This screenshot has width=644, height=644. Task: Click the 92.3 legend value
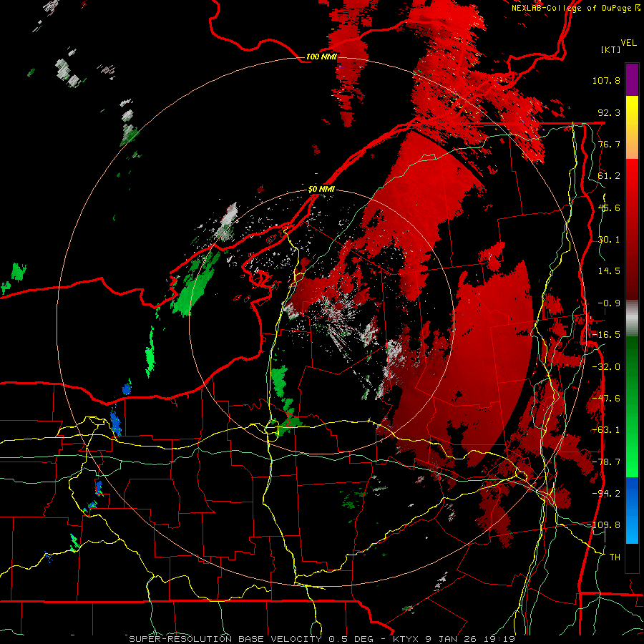pos(609,112)
